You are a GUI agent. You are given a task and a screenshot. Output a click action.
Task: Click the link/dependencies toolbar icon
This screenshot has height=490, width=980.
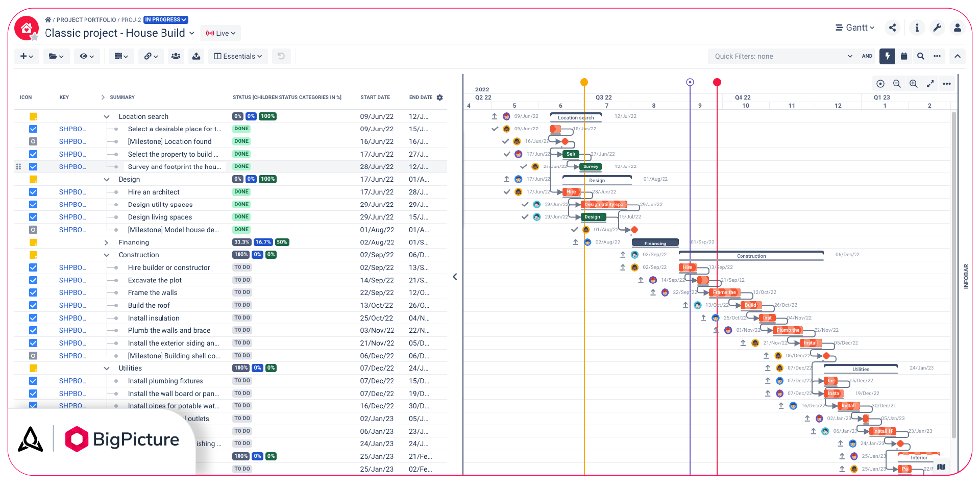point(151,56)
